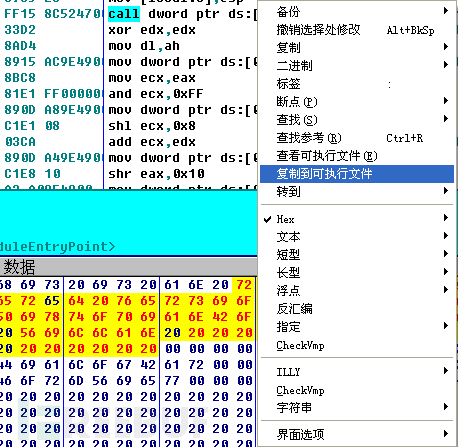Open 界面选项 at menu bottom
The height and width of the screenshot is (447, 458).
(x=357, y=434)
